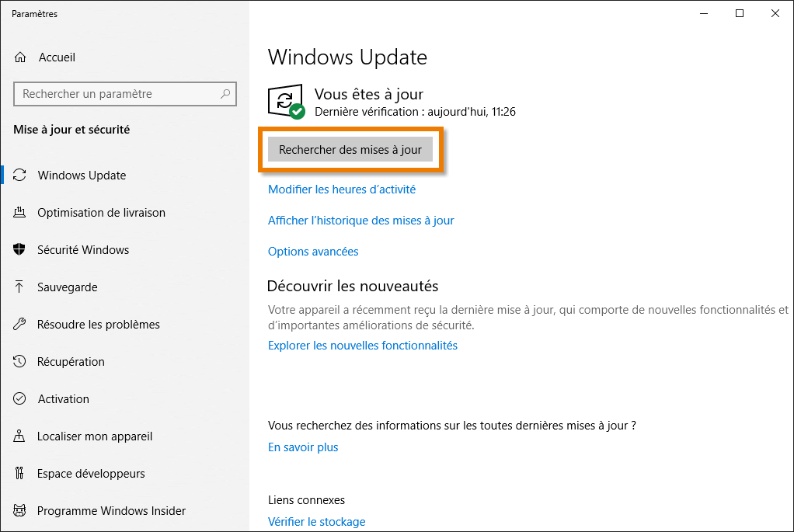Go to Options avancées
The width and height of the screenshot is (794, 532).
pyautogui.click(x=313, y=252)
